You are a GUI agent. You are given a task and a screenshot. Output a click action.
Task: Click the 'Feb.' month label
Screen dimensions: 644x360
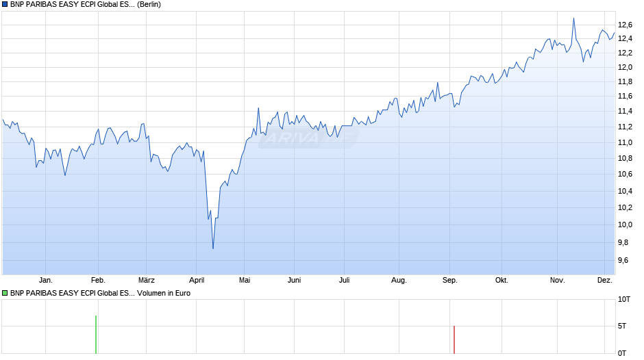point(98,281)
